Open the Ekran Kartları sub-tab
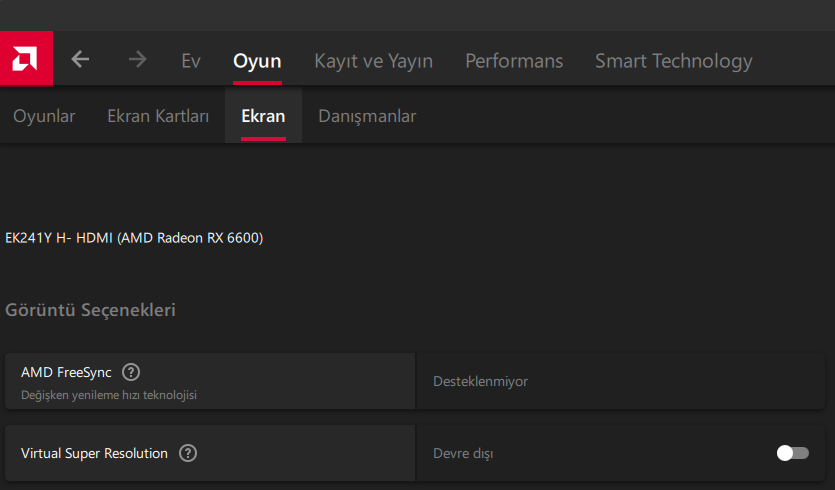This screenshot has width=835, height=490. [158, 116]
